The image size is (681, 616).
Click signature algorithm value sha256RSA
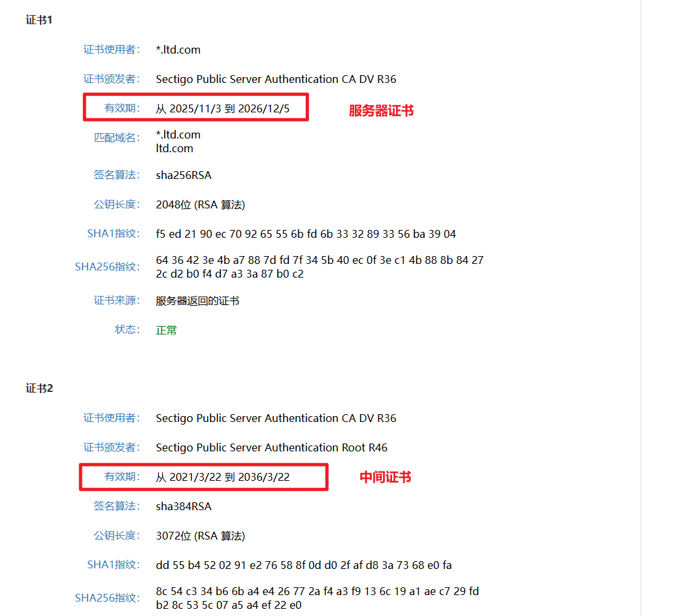tap(184, 175)
